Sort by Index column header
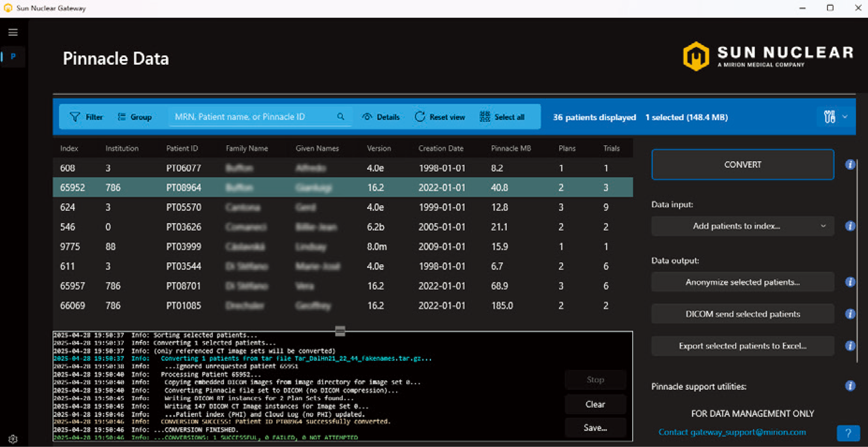The height and width of the screenshot is (447, 868). coord(69,148)
